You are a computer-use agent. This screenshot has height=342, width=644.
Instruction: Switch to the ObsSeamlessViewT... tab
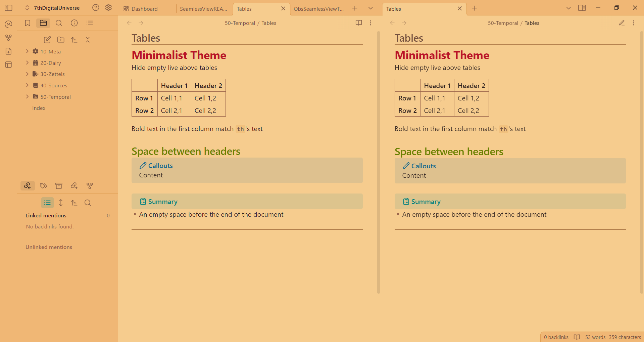[318, 9]
